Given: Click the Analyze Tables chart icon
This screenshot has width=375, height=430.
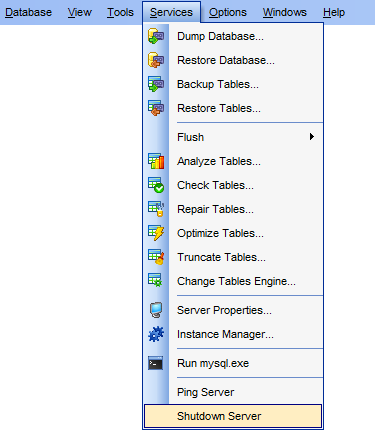Looking at the screenshot, I should click(x=156, y=161).
